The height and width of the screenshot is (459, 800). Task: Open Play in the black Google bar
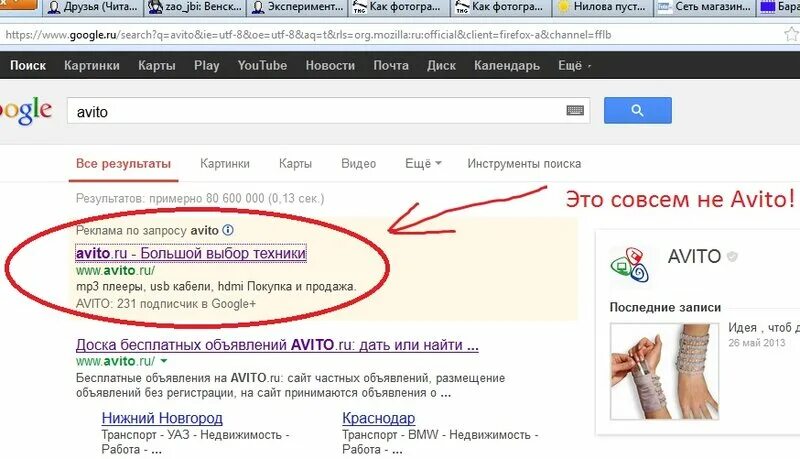(x=207, y=65)
